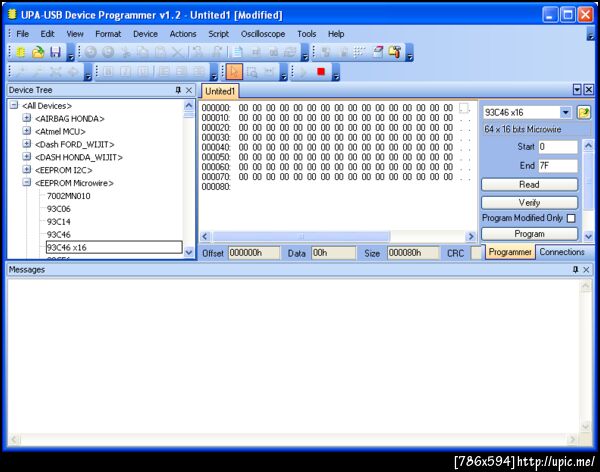Click the New file chip icon

click(x=21, y=52)
